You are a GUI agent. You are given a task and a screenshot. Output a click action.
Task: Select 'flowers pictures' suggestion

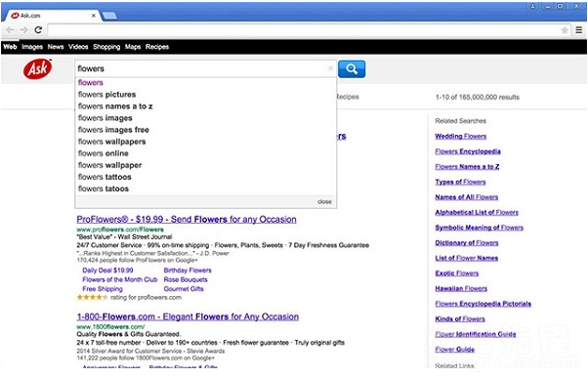point(106,95)
